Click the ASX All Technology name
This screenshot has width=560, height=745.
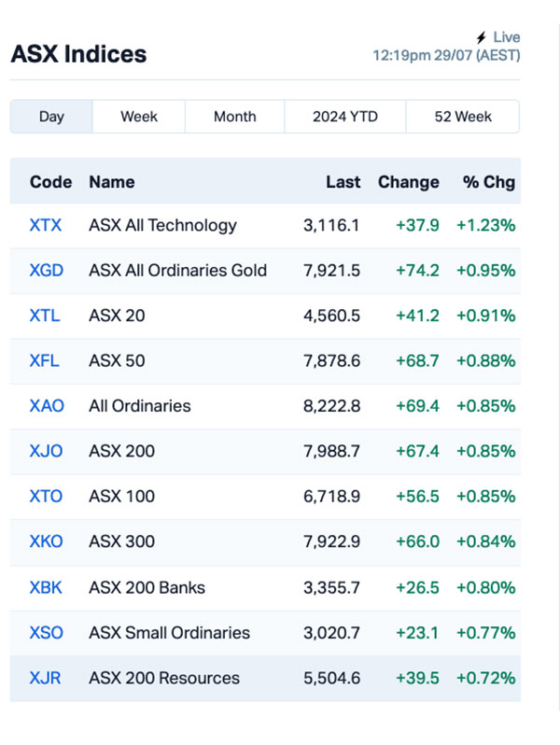tap(163, 225)
